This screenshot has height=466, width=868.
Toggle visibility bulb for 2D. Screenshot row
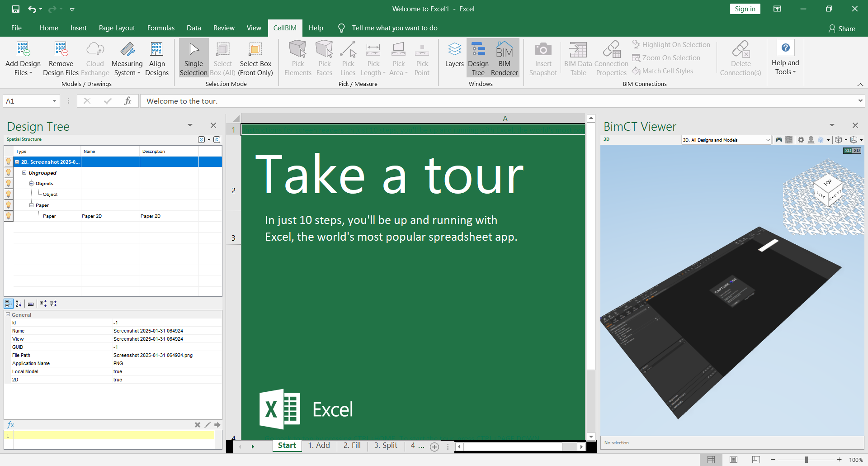[x=9, y=162]
